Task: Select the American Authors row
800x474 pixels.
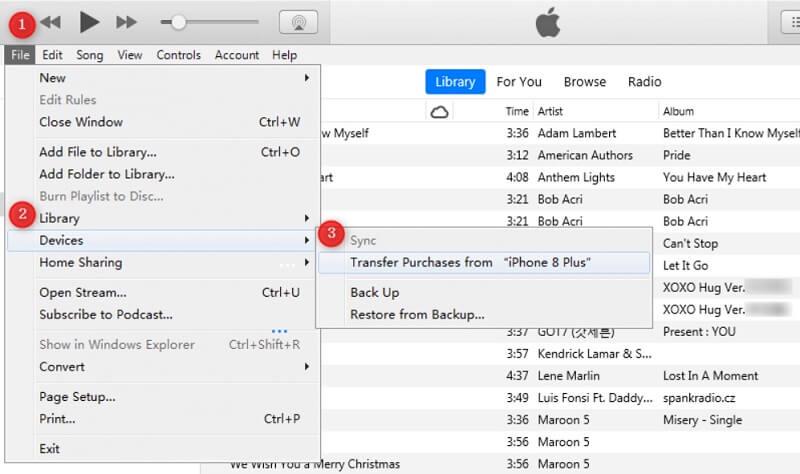Action: tap(560, 155)
